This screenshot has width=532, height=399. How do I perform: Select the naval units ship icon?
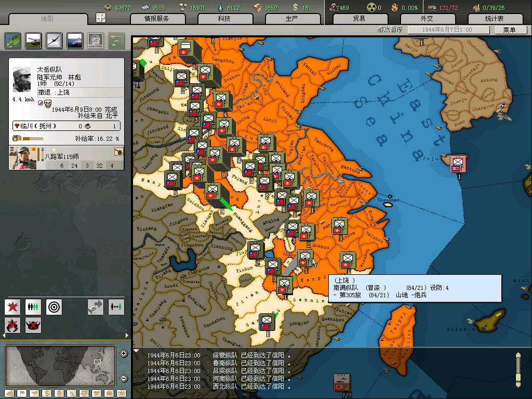click(75, 40)
